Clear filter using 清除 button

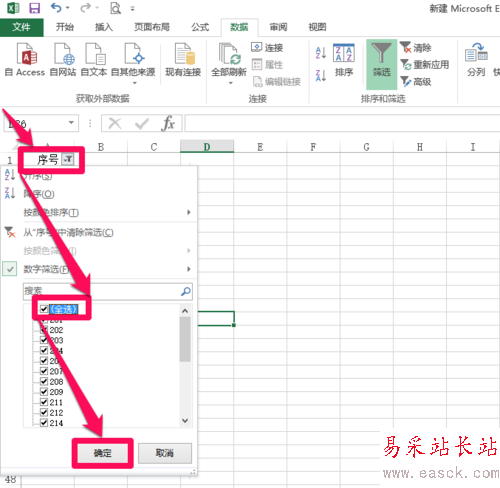click(416, 48)
